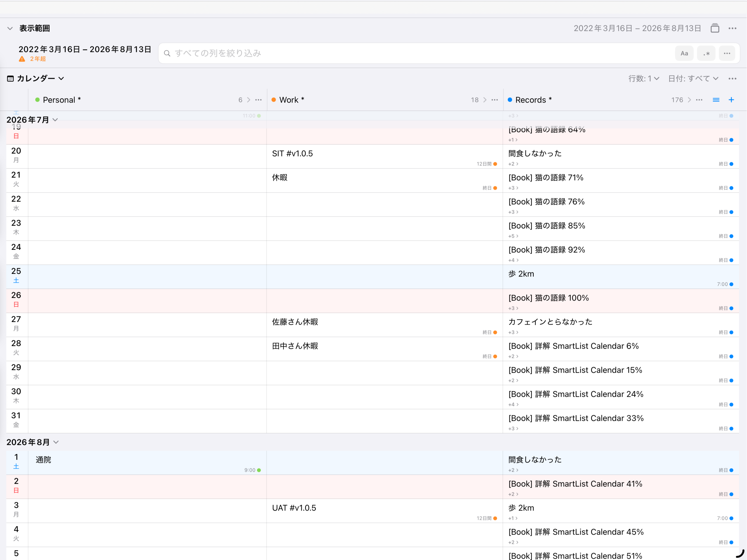Click the Work calendar orange color dot
The width and height of the screenshot is (747, 560).
(274, 100)
